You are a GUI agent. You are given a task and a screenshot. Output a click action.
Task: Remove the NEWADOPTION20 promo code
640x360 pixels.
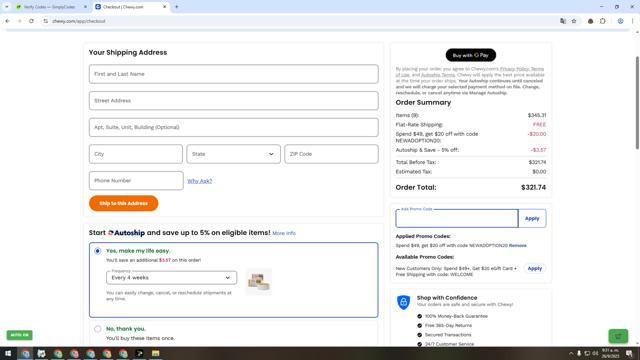tap(518, 245)
